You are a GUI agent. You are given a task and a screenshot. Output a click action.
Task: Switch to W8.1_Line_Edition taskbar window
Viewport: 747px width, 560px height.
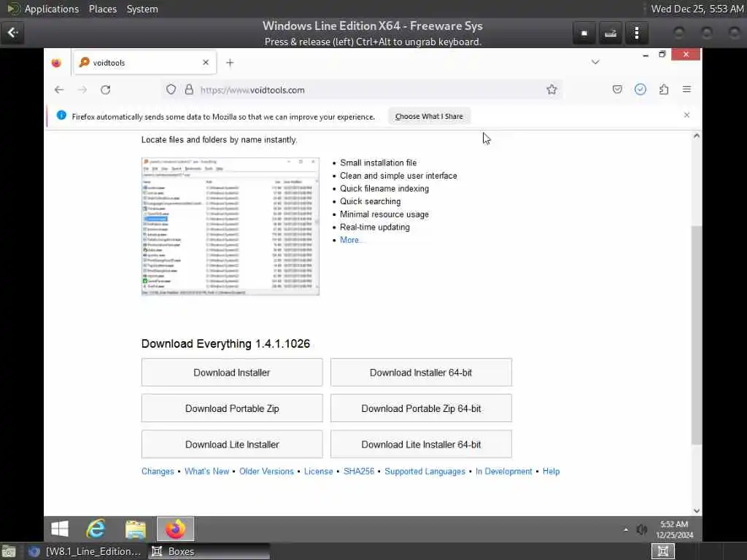coord(86,551)
